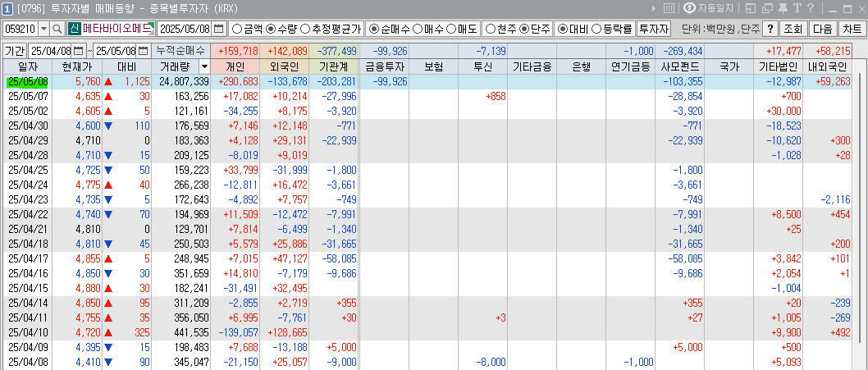Click the 내외국인 column header
Viewport: 868px width, 370px height.
click(x=828, y=67)
